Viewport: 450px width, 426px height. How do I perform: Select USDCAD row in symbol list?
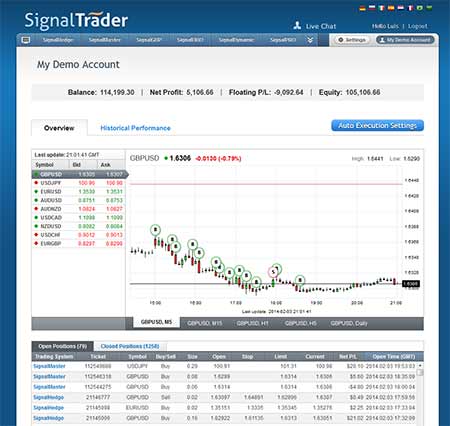point(79,218)
